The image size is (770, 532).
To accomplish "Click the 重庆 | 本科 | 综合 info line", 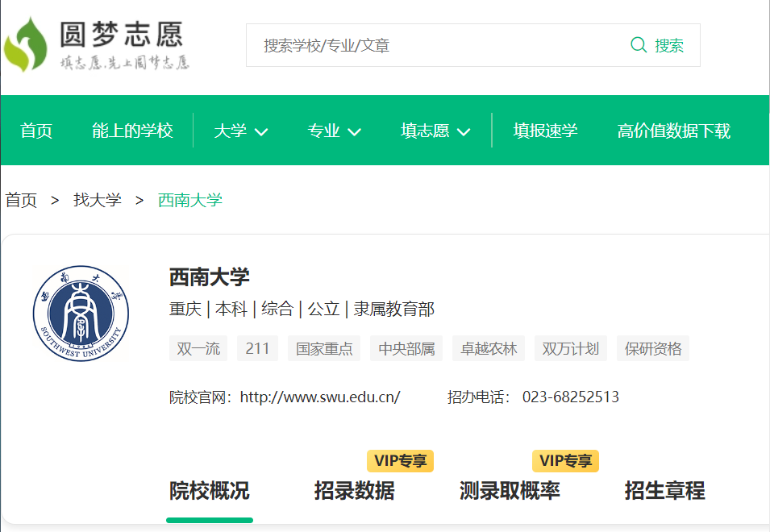I will point(302,310).
